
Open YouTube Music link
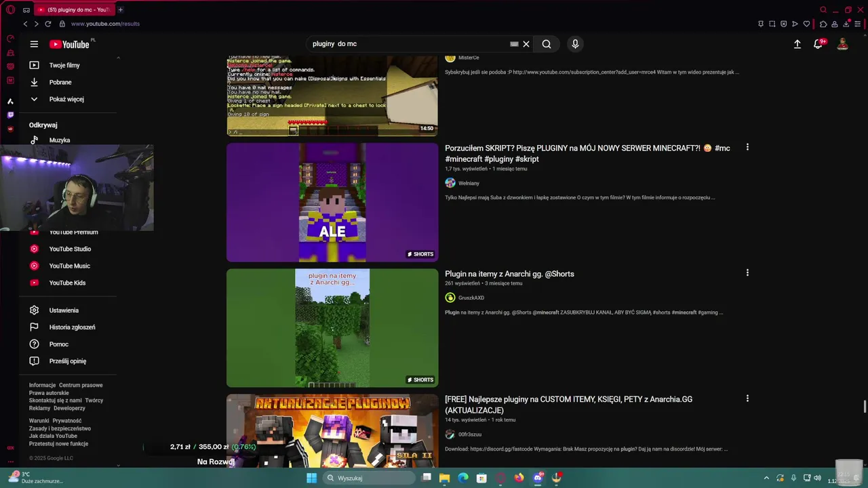click(69, 266)
